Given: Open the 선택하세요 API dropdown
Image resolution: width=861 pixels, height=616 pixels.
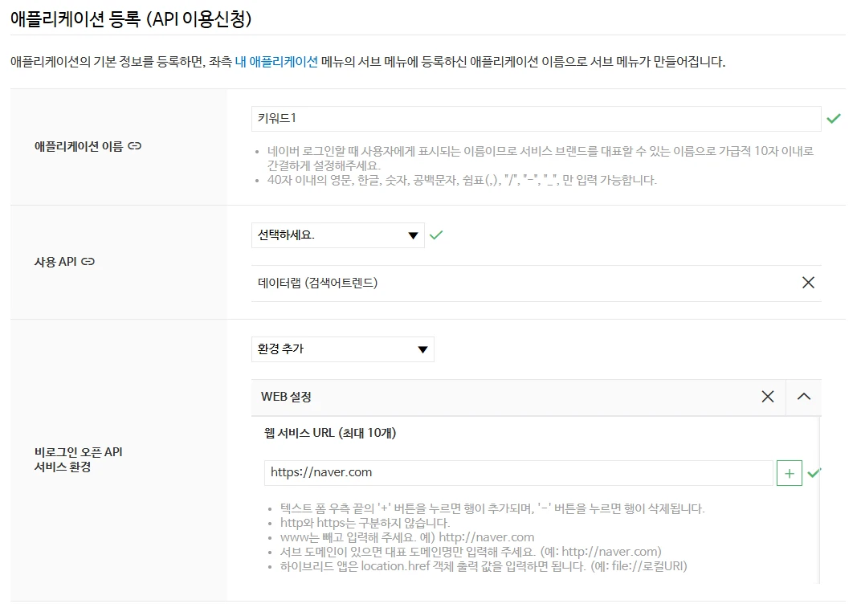Looking at the screenshot, I should [x=337, y=235].
